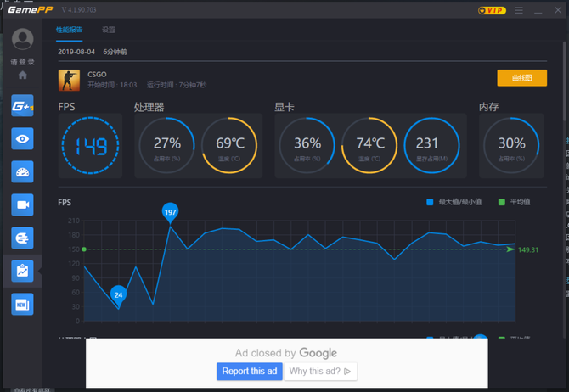The height and width of the screenshot is (392, 569).
Task: Switch to the 性能报告 tab
Action: [70, 30]
